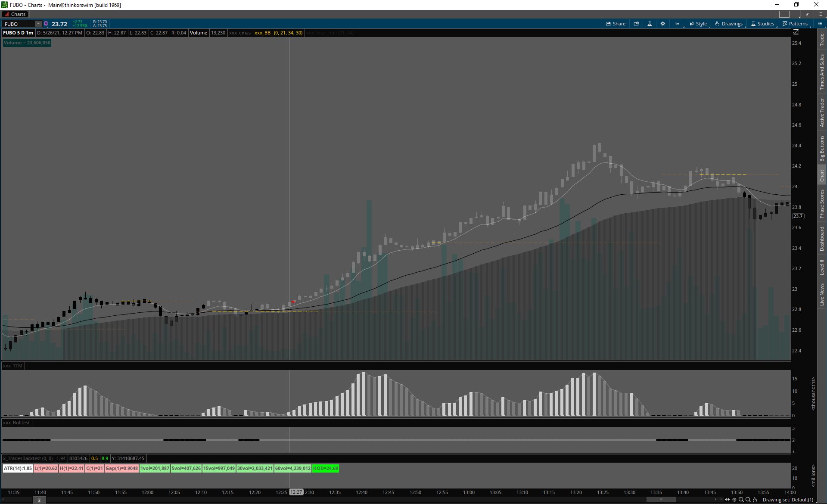Click the zoom in magnifier icon
The image size is (827, 504).
coord(741,500)
